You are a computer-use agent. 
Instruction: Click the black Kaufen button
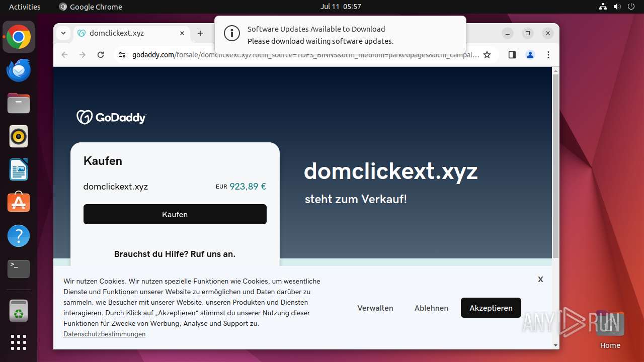[175, 214]
